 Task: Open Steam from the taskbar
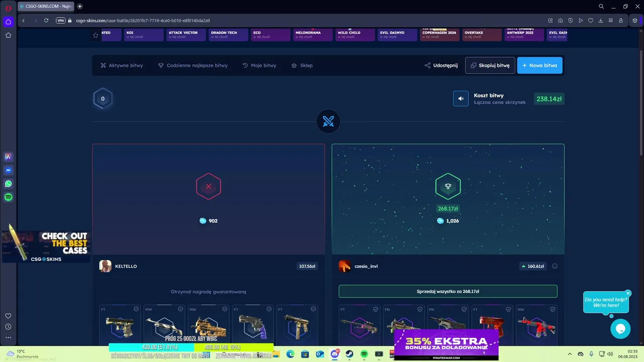pyautogui.click(x=349, y=354)
